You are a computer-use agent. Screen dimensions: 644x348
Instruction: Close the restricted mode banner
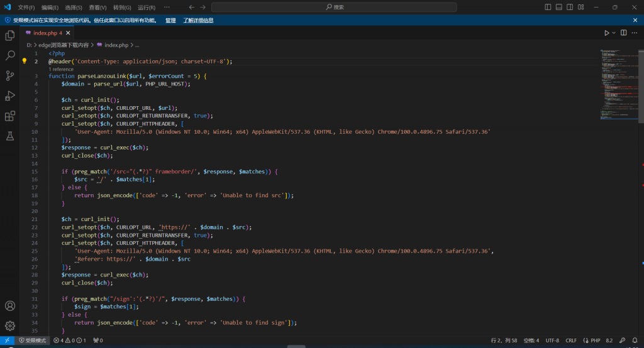(x=635, y=20)
